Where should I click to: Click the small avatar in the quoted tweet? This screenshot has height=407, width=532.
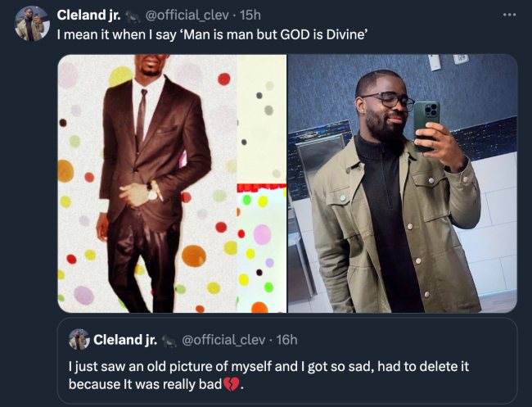[79, 339]
